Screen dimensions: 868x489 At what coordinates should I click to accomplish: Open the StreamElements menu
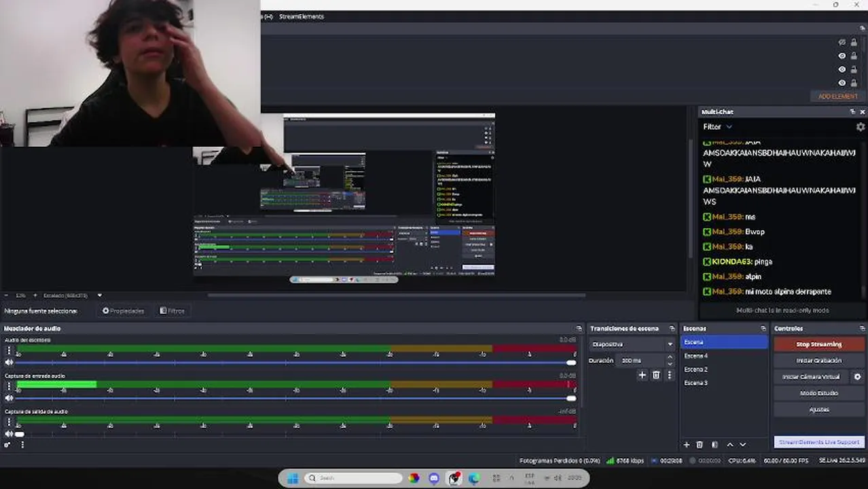302,16
